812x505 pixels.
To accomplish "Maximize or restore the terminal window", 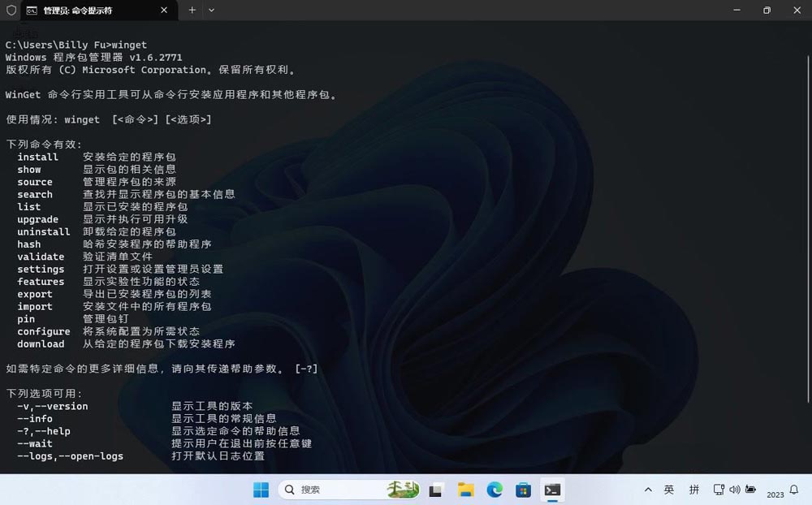I will [x=767, y=11].
